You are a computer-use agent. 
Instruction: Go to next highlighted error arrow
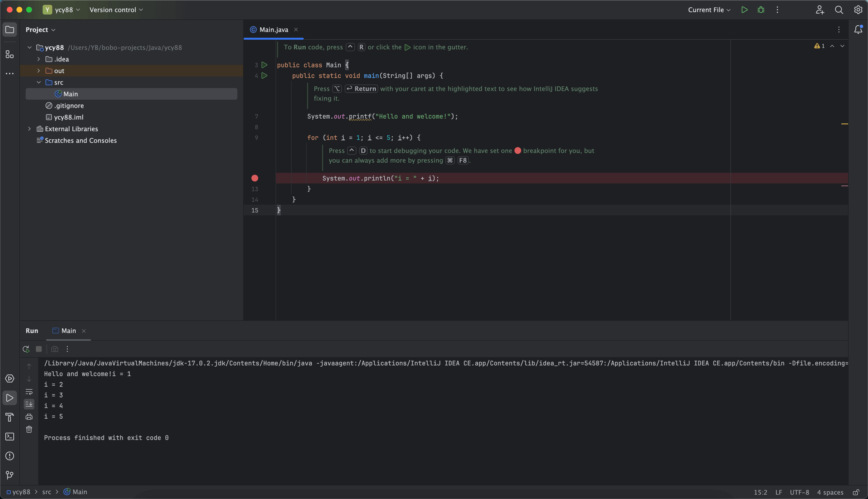pos(842,46)
